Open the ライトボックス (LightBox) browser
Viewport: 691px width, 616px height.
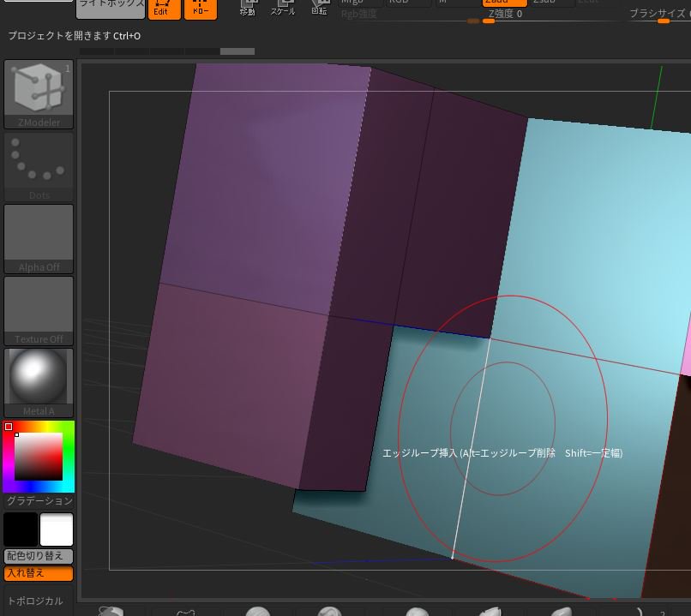point(111,8)
